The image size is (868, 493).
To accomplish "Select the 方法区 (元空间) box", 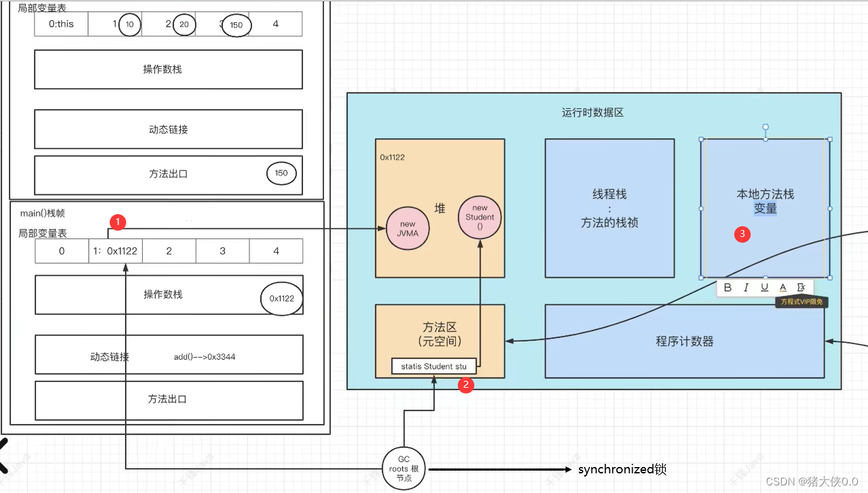I will pyautogui.click(x=440, y=341).
